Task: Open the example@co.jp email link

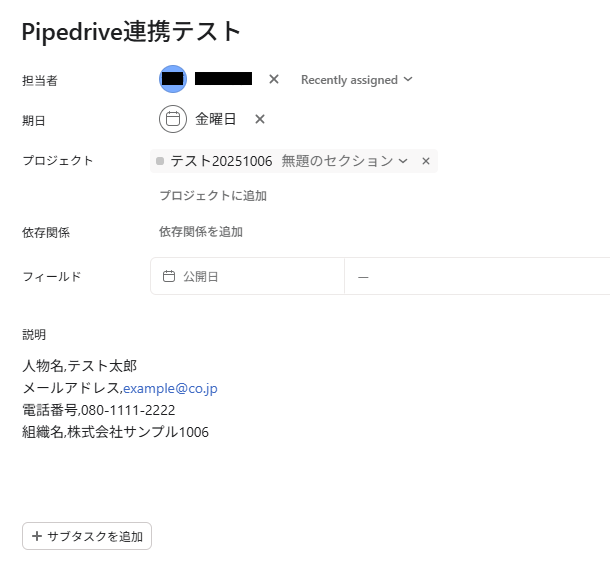Action: click(x=170, y=388)
